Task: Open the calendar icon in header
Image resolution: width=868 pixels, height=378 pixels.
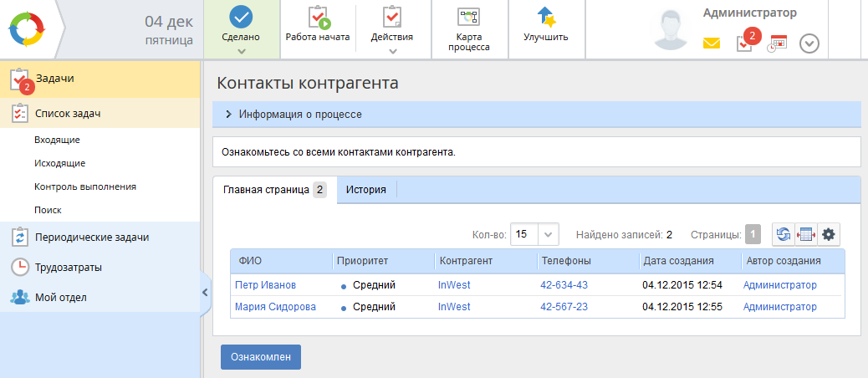Action: pyautogui.click(x=777, y=43)
